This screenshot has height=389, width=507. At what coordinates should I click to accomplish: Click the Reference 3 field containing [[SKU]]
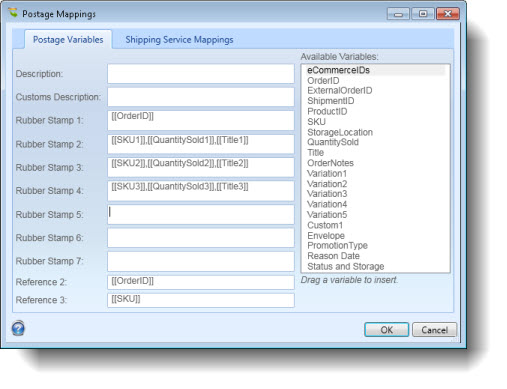tap(201, 300)
